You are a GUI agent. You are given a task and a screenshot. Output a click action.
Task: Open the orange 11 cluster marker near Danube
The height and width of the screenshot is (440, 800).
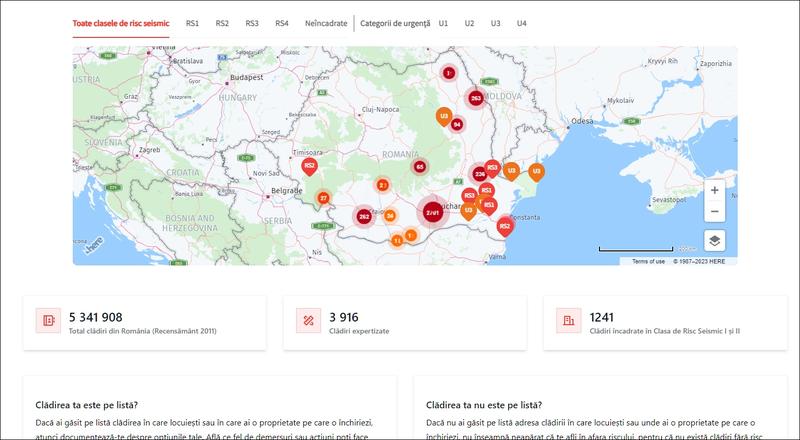[x=397, y=240]
